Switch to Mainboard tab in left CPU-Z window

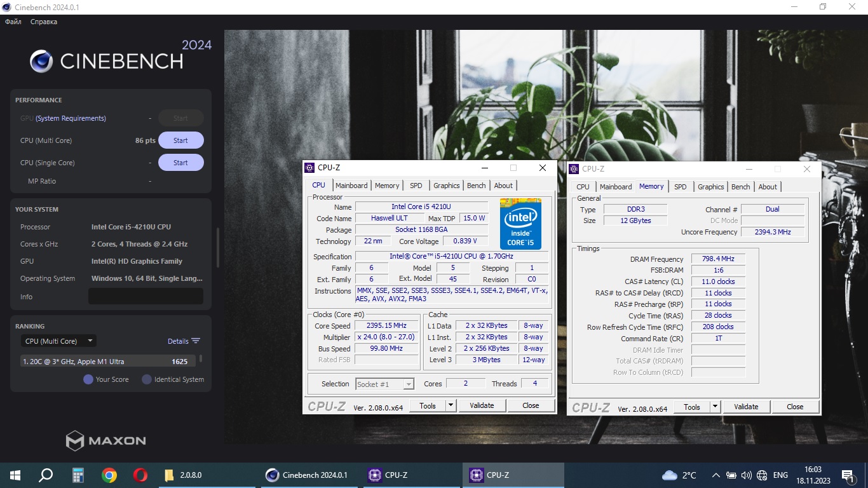[x=351, y=186]
